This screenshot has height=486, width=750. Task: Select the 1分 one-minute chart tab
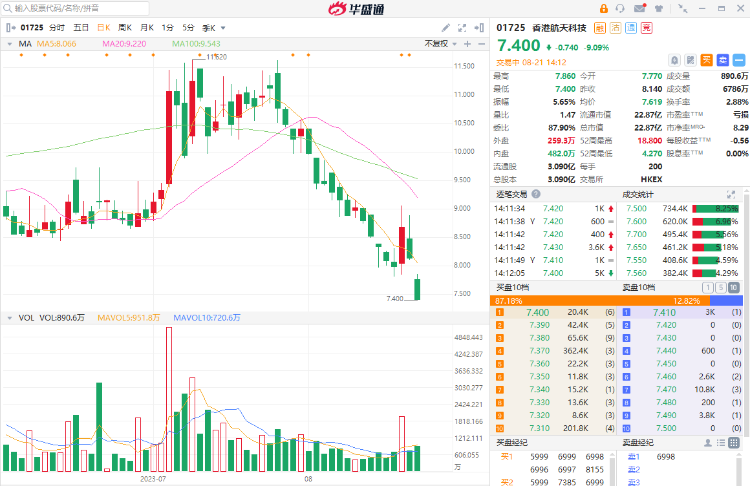tap(167, 28)
